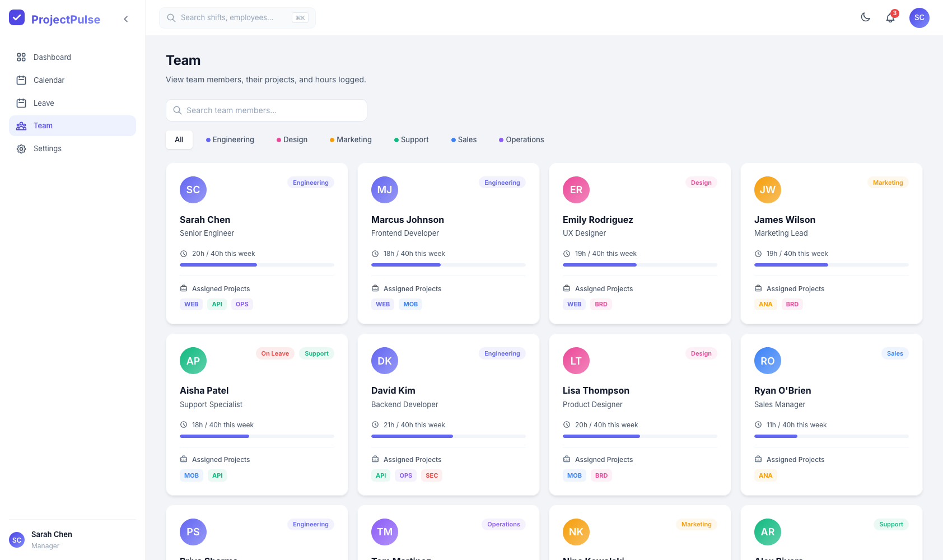
Task: Click Marcus Johnson's MJ avatar
Action: (385, 190)
